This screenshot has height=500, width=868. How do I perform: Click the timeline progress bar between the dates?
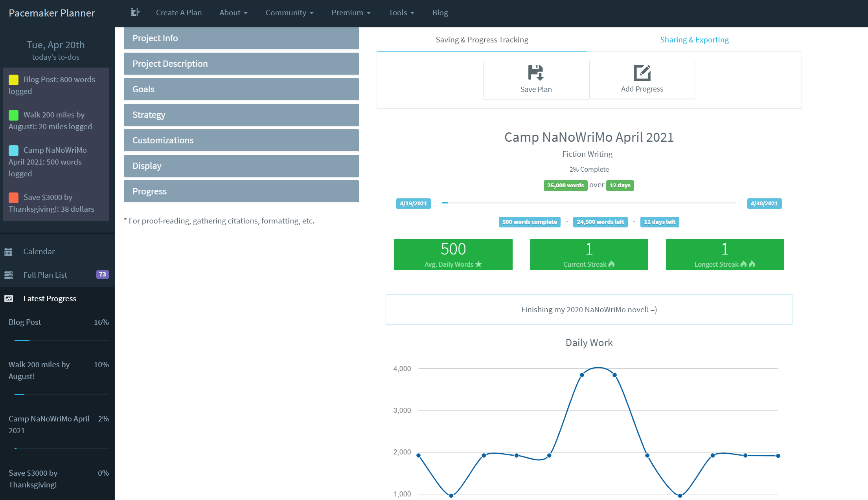588,203
